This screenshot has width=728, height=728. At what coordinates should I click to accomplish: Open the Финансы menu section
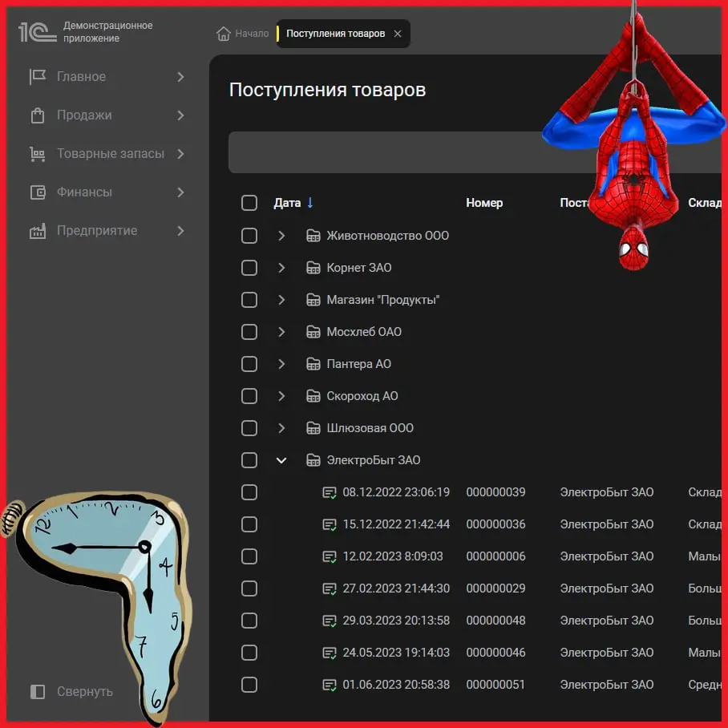coord(107,192)
